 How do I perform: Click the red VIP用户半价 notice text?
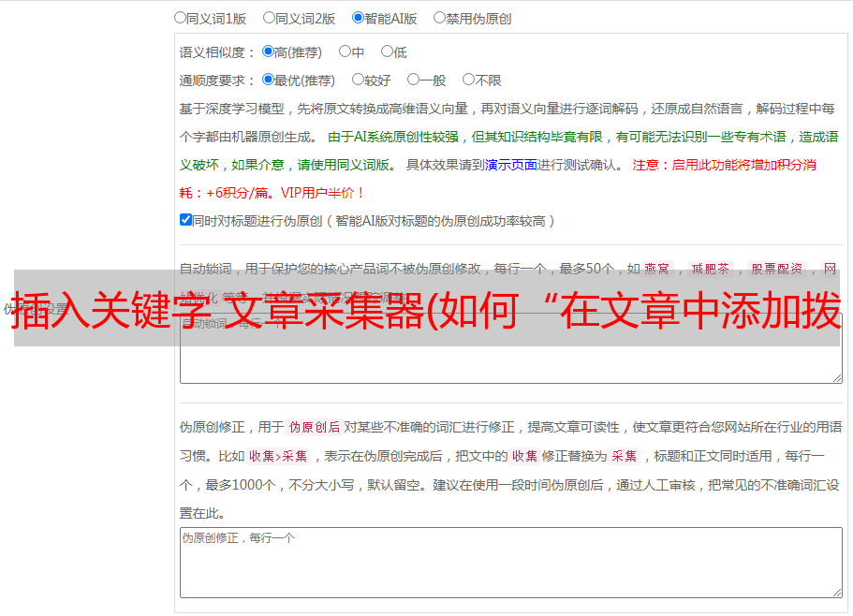coord(322,193)
